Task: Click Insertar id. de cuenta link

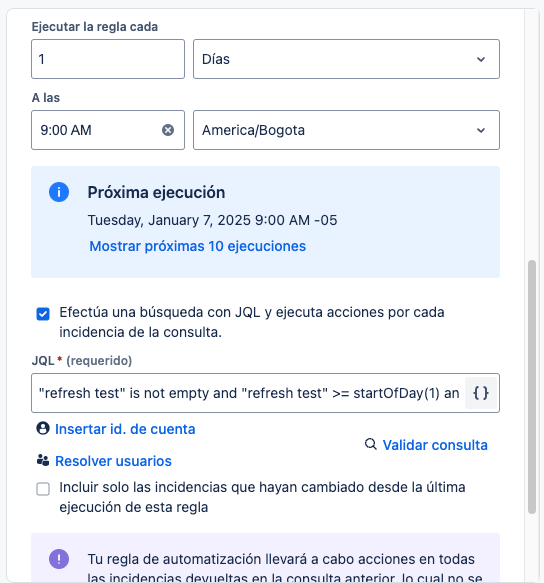Action: 125,429
